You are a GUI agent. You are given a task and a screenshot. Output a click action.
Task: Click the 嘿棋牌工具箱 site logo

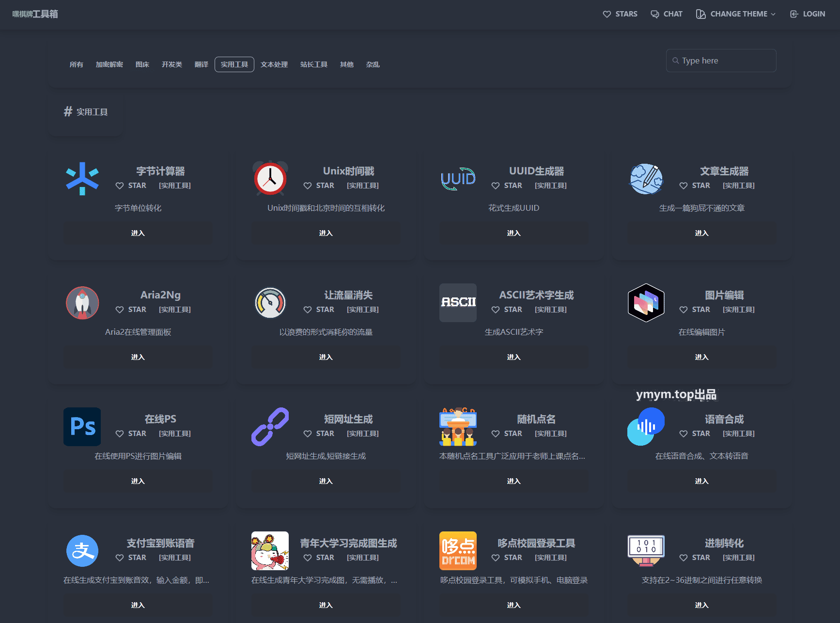35,14
